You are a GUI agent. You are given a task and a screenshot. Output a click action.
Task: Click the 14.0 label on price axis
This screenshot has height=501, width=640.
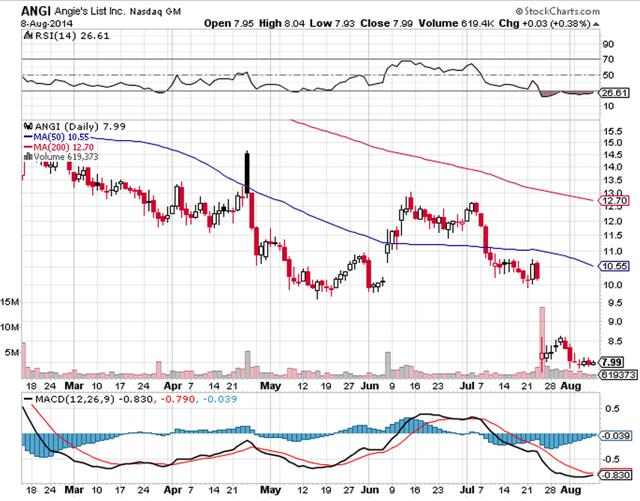tap(612, 167)
